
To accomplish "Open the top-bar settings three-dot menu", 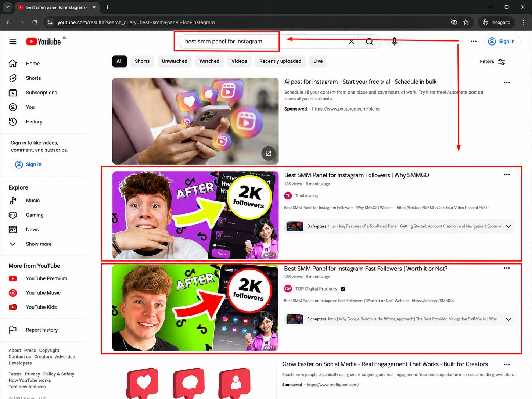I will tap(474, 42).
